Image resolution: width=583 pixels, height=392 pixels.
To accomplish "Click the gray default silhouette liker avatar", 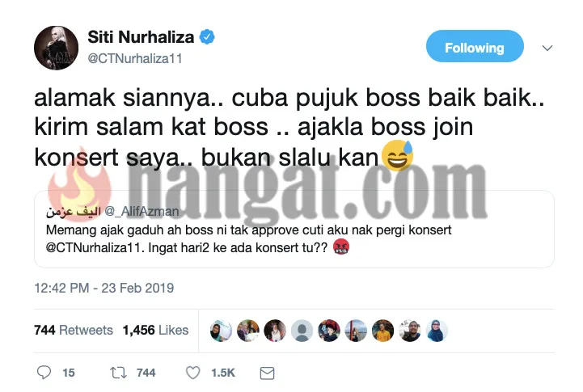I will tap(302, 331).
